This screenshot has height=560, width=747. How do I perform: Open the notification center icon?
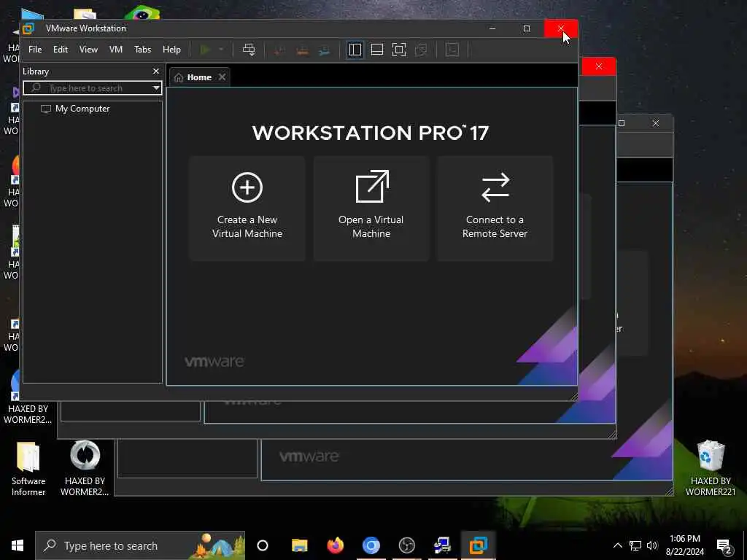pyautogui.click(x=724, y=546)
